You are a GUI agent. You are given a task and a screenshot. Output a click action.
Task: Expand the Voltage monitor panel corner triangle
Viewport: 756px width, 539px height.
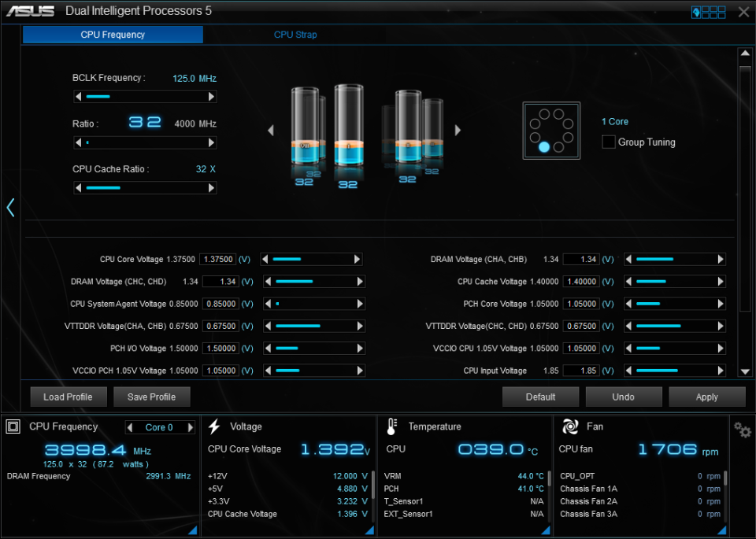369,530
